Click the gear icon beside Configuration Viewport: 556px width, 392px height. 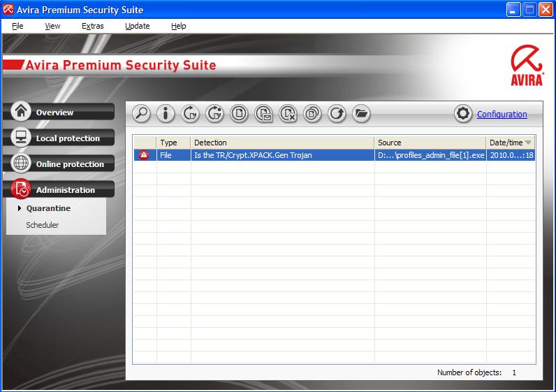point(463,114)
